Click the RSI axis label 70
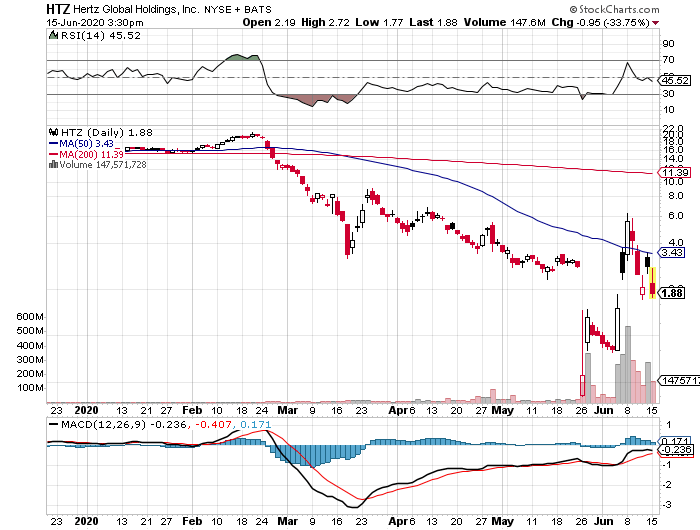 point(668,60)
